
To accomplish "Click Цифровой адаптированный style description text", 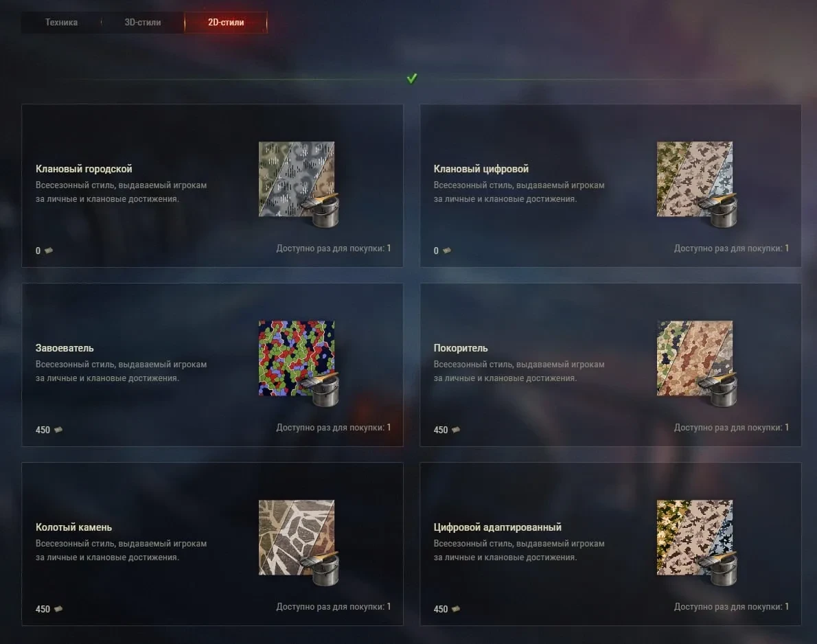I will [519, 550].
